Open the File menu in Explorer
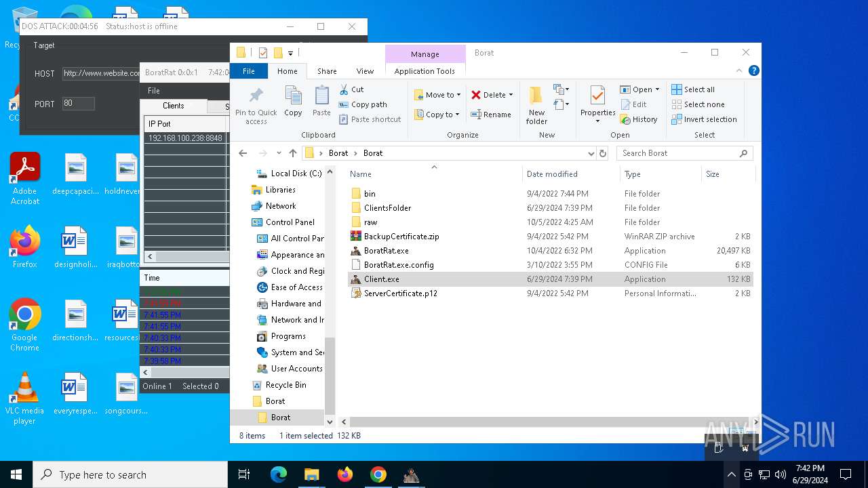This screenshot has width=868, height=488. [249, 71]
